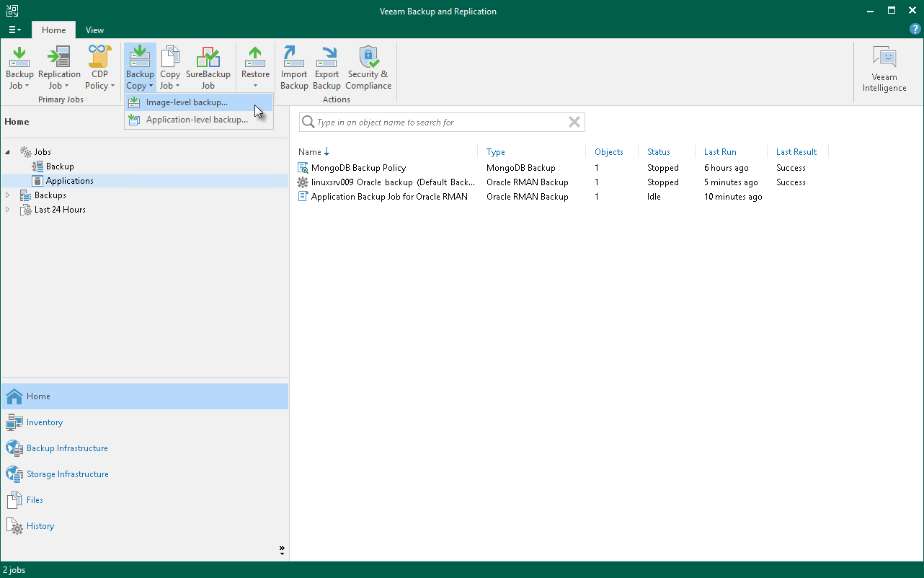Expand the Last 24 Hours node

pos(8,210)
